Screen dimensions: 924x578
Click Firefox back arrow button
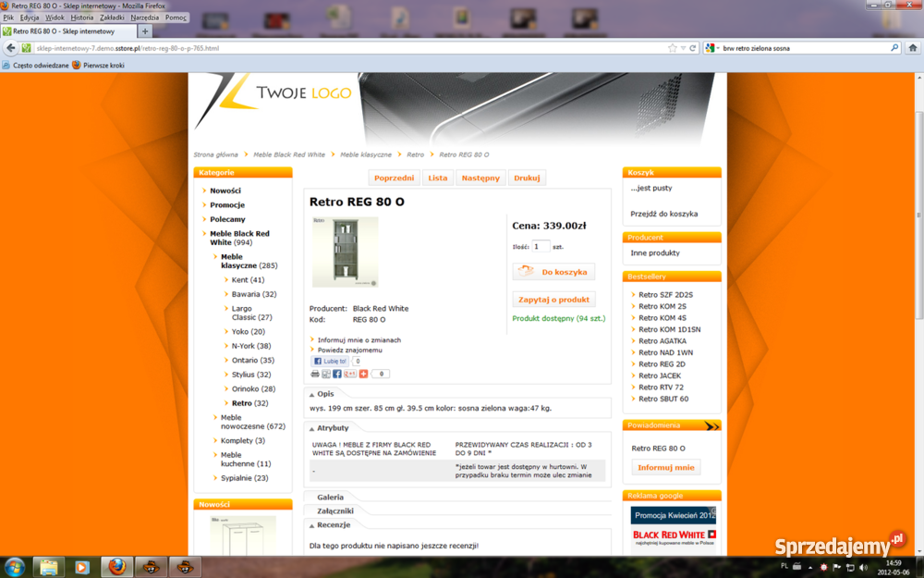[11, 48]
